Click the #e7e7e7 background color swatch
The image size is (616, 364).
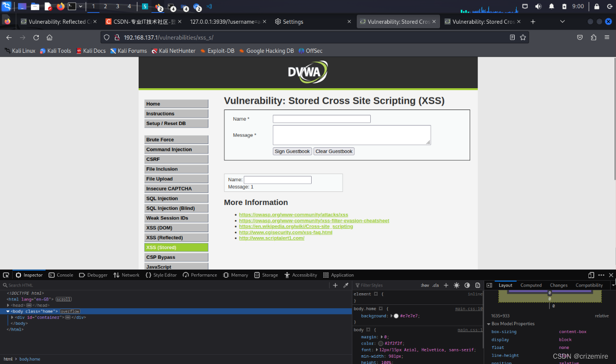[x=396, y=316]
